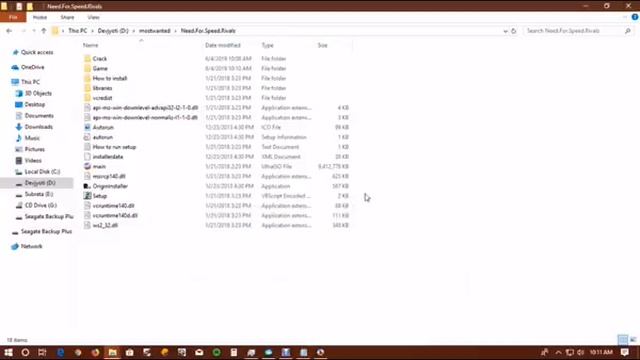Select the main UltraISO file icon
640x360 pixels.
pos(87,167)
